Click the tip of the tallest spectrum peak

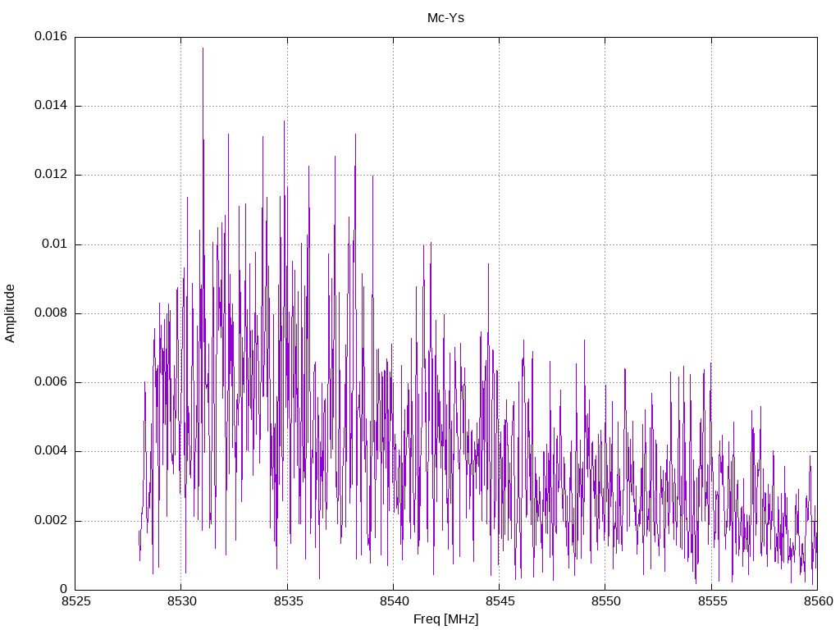(203, 48)
